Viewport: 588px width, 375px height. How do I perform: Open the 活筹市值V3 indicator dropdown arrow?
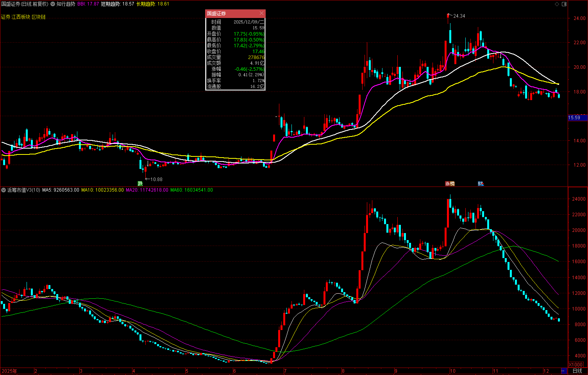[x=4, y=190]
